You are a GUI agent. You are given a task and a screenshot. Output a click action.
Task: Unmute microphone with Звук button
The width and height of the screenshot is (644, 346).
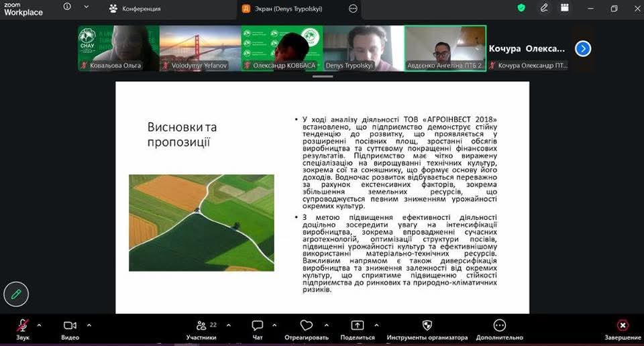pos(23,329)
